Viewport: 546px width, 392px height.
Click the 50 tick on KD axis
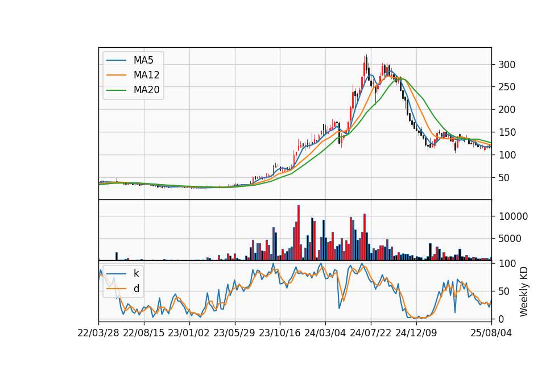[504, 291]
